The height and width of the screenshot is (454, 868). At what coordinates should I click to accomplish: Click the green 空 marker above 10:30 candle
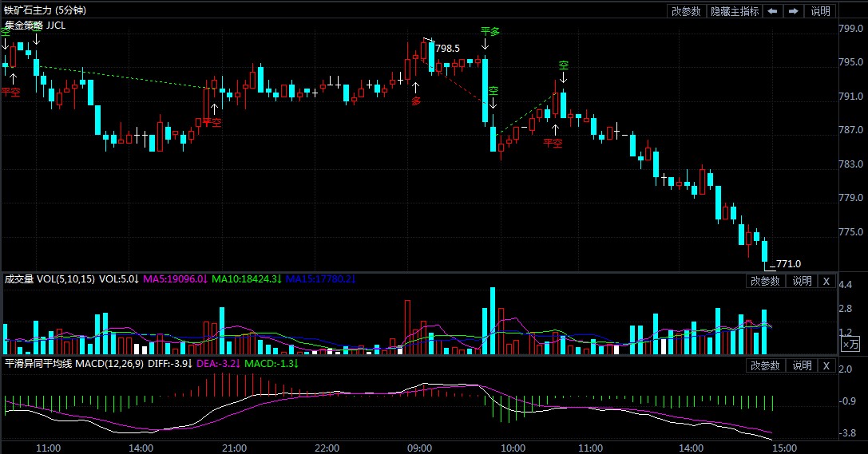pyautogui.click(x=563, y=65)
